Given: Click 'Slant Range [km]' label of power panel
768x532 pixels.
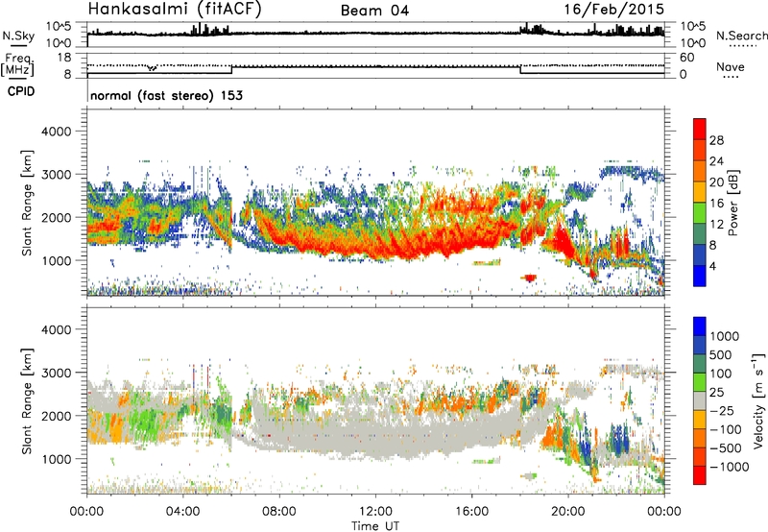Looking at the screenshot, I should click(27, 203).
